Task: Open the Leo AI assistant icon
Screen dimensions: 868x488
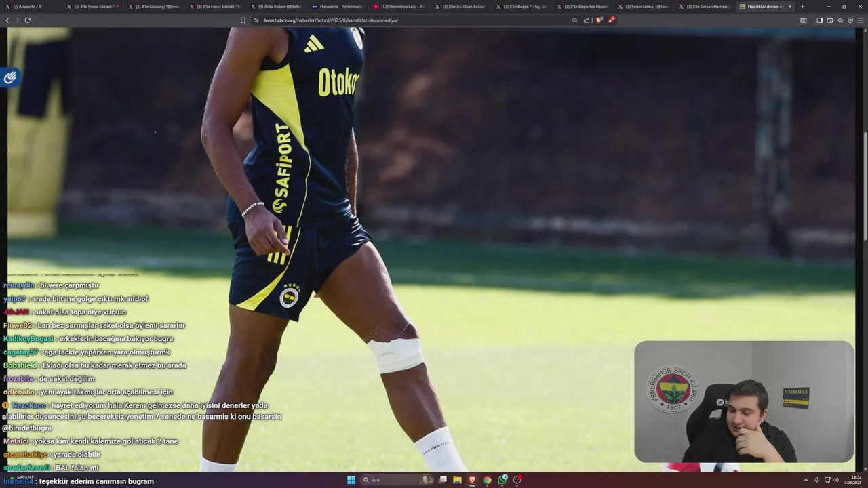Action: 840,20
